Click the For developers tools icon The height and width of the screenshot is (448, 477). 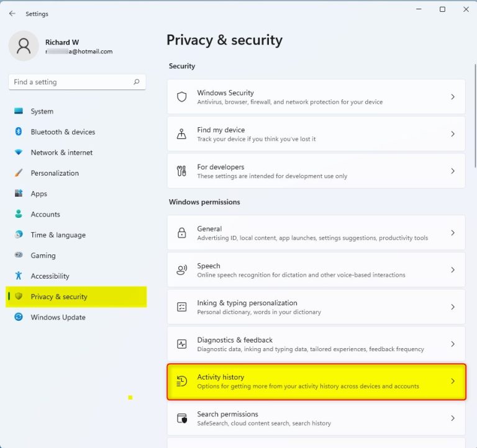(181, 171)
